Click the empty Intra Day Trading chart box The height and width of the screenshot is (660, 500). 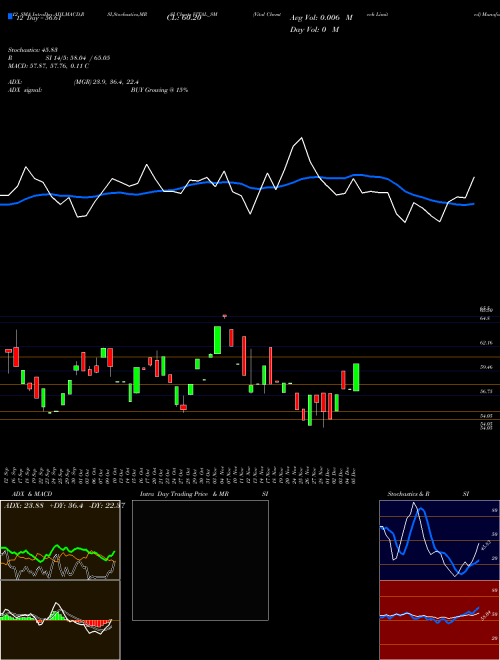point(200,560)
